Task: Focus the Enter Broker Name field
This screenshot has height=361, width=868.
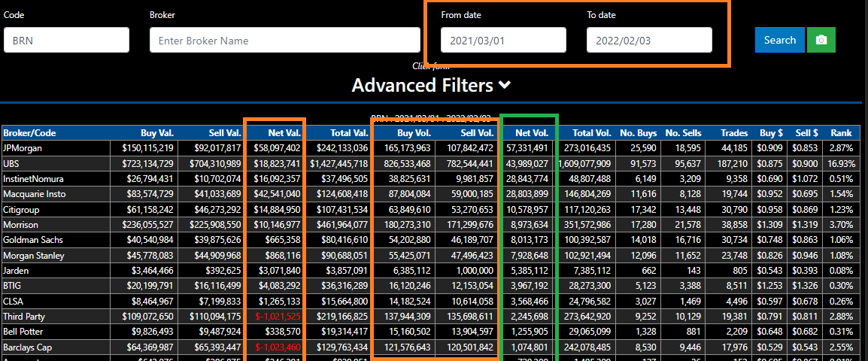Action: (x=284, y=40)
